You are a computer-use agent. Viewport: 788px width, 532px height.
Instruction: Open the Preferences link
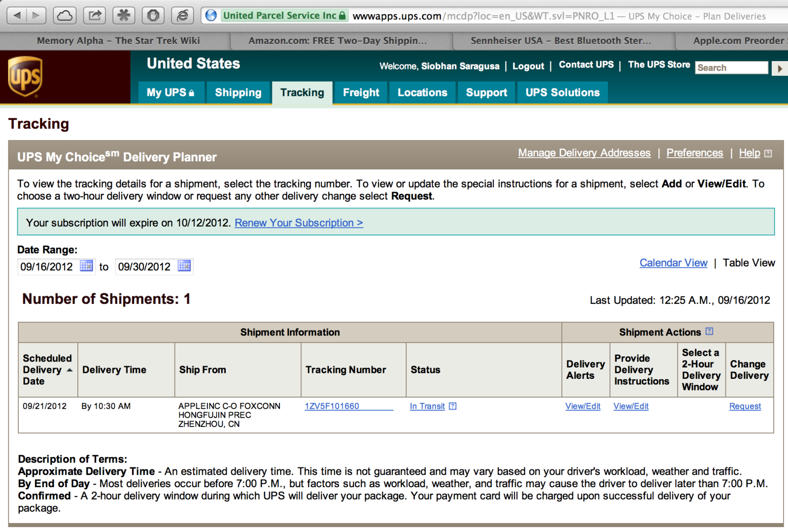695,153
